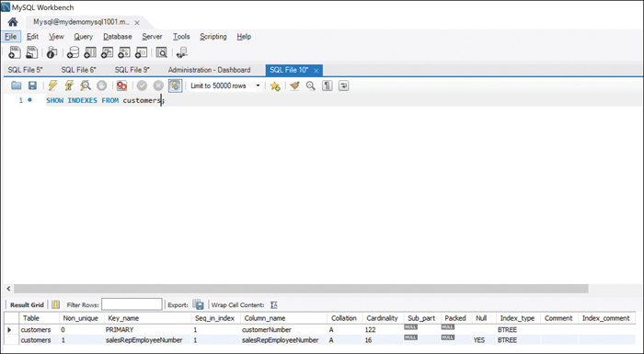The height and width of the screenshot is (354, 644).
Task: Toggle invisible characters pilcrow button
Action: pos(327,86)
